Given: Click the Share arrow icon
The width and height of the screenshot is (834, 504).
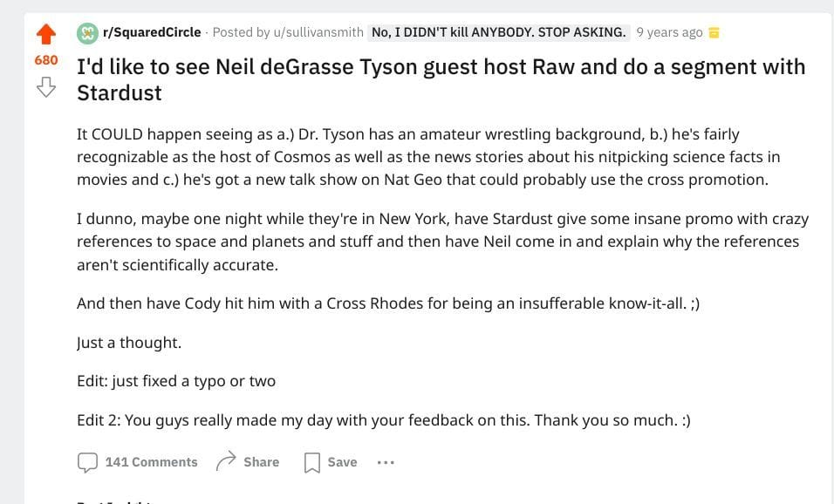Looking at the screenshot, I should (x=227, y=462).
